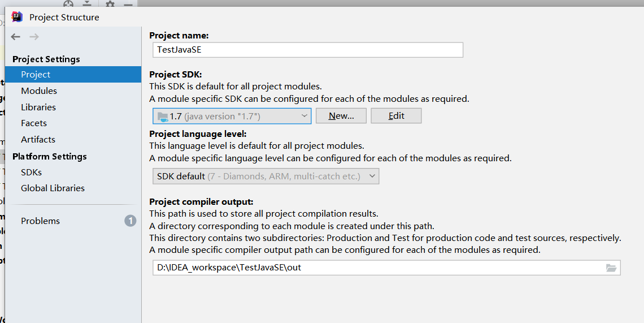Go to the Libraries section

click(x=38, y=107)
